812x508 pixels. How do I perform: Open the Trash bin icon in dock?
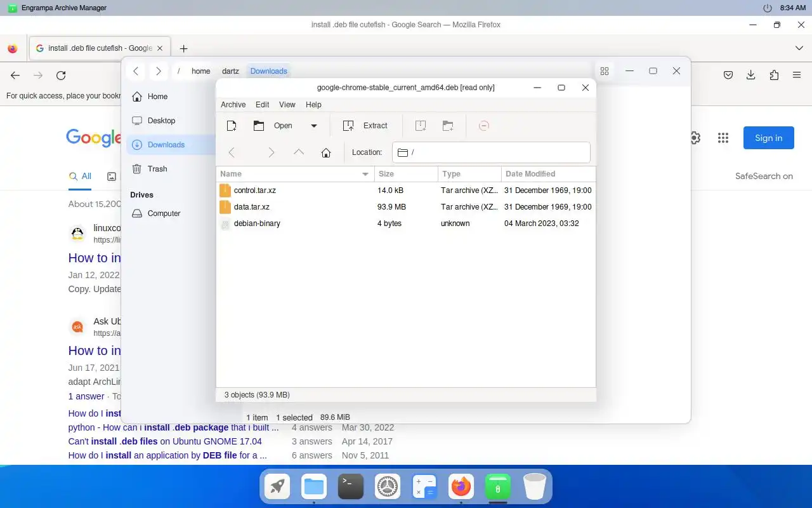tap(535, 487)
